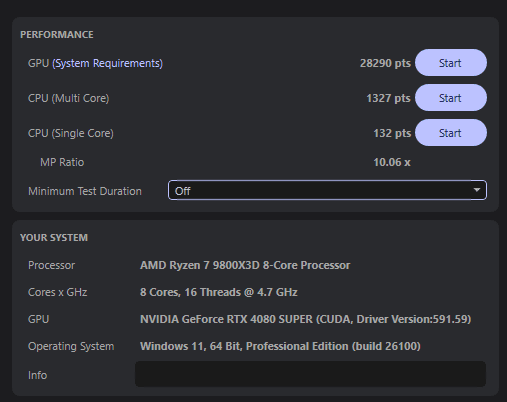The image size is (507, 402).
Task: Click the Info input field
Action: point(310,374)
